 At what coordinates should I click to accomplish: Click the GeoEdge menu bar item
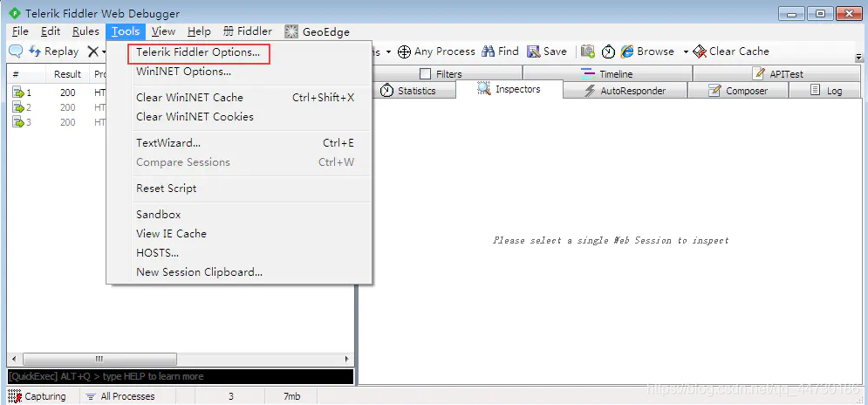(x=318, y=31)
